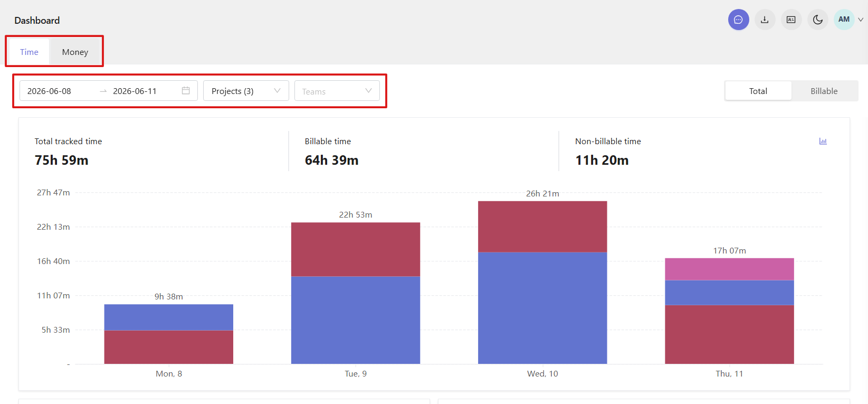
Task: Expand the Projects (3) dropdown
Action: [246, 91]
